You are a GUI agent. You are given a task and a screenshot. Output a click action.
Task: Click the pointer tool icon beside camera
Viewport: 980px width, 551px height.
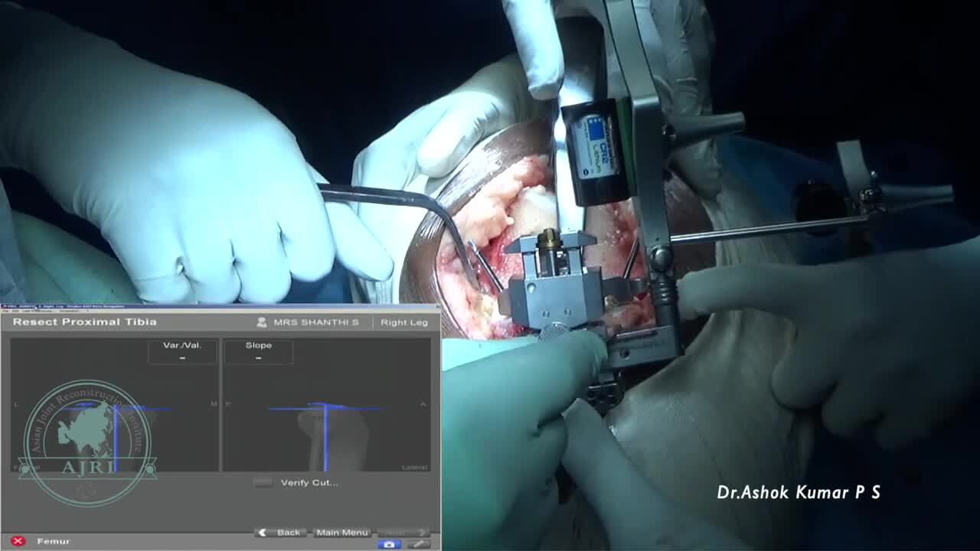(418, 544)
